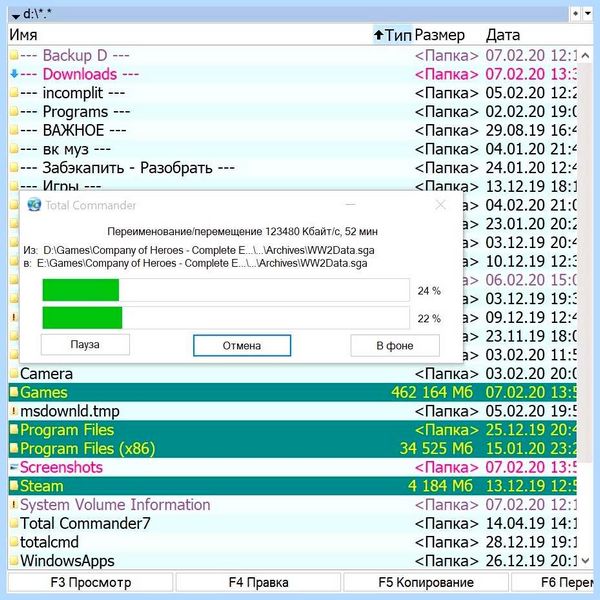Select the 'Total Commander7' folder name
The width and height of the screenshot is (600, 600).
85,524
